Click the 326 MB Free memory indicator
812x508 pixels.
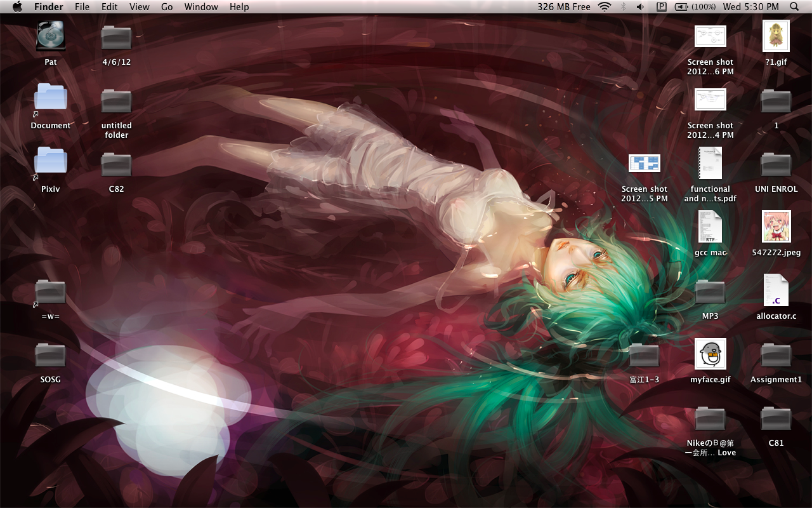tap(563, 7)
